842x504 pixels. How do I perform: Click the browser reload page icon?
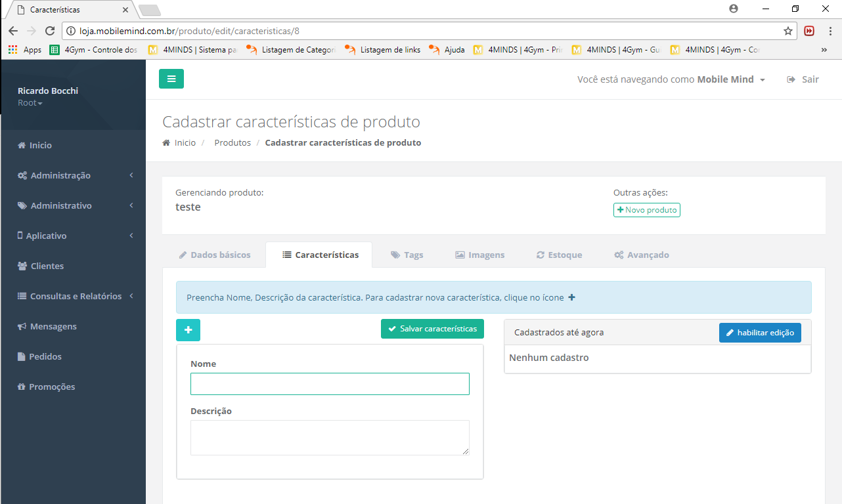coord(50,31)
